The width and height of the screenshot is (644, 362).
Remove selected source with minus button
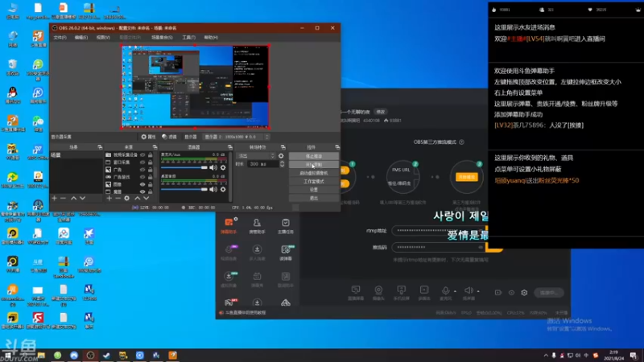pos(118,198)
